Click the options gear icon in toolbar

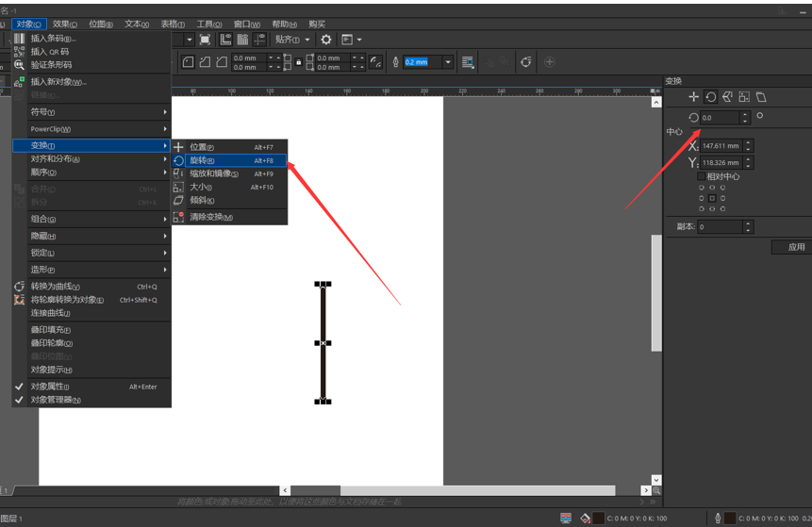pyautogui.click(x=326, y=40)
